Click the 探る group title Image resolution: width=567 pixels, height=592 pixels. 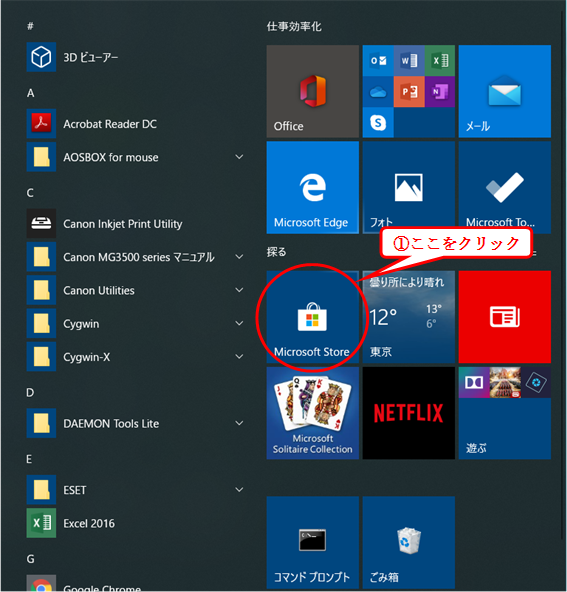pyautogui.click(x=276, y=252)
